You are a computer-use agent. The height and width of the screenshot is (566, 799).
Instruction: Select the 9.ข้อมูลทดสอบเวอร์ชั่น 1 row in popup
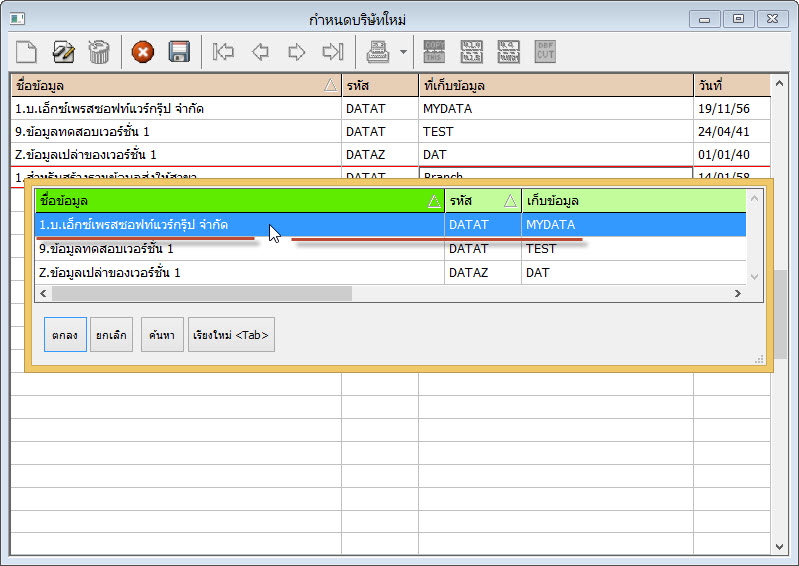click(239, 249)
